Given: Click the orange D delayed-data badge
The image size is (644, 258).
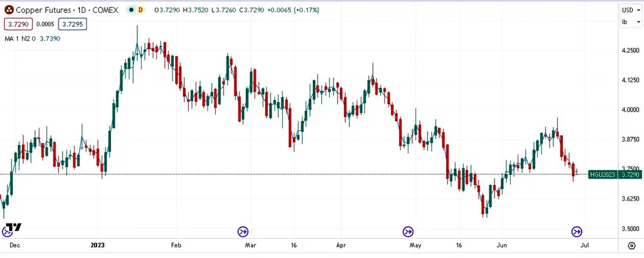Looking at the screenshot, I should 142,10.
